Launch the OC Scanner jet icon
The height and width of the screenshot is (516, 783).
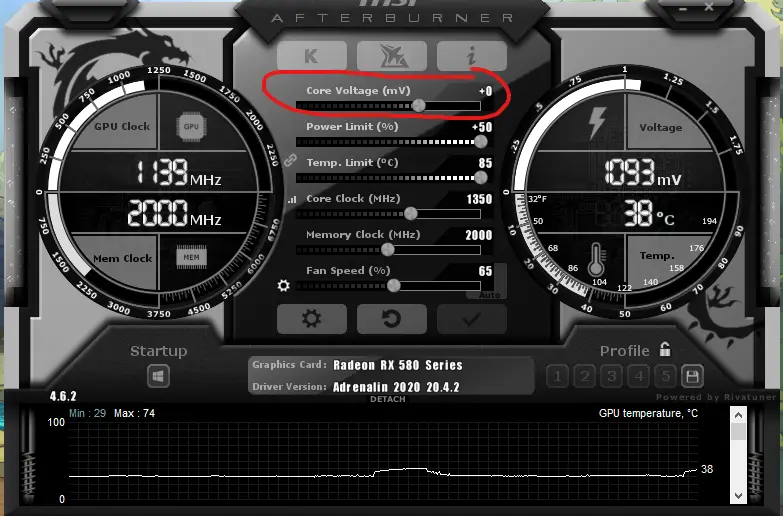coord(392,55)
